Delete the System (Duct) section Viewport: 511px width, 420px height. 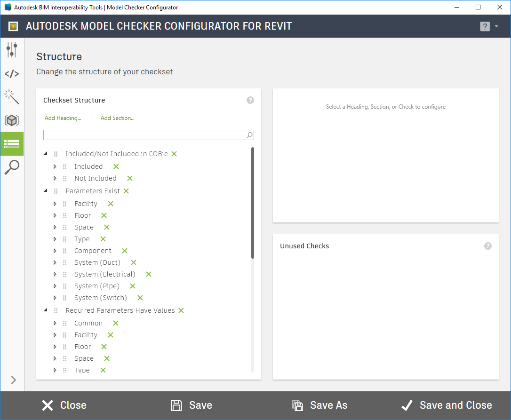point(134,262)
